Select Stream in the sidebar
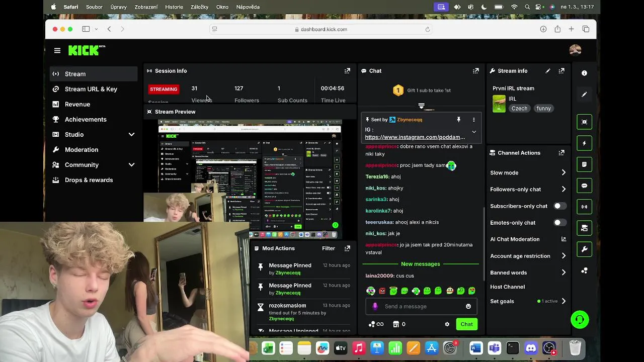Image resolution: width=644 pixels, height=362 pixels. click(94, 74)
